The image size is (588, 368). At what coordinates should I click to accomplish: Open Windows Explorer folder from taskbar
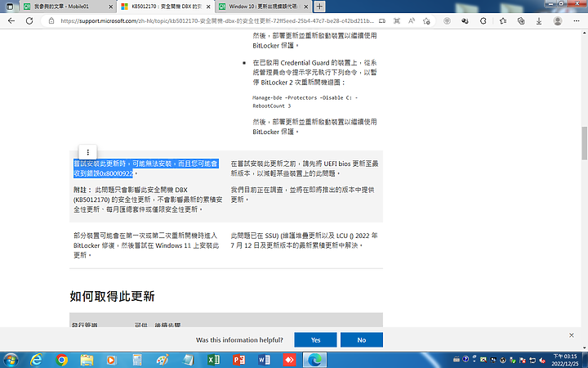click(87, 360)
